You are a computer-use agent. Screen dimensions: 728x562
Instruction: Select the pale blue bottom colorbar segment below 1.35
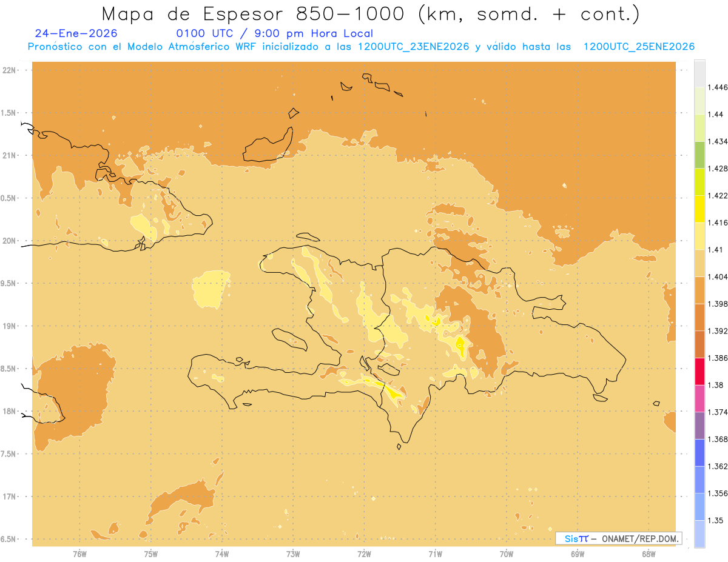pyautogui.click(x=699, y=534)
